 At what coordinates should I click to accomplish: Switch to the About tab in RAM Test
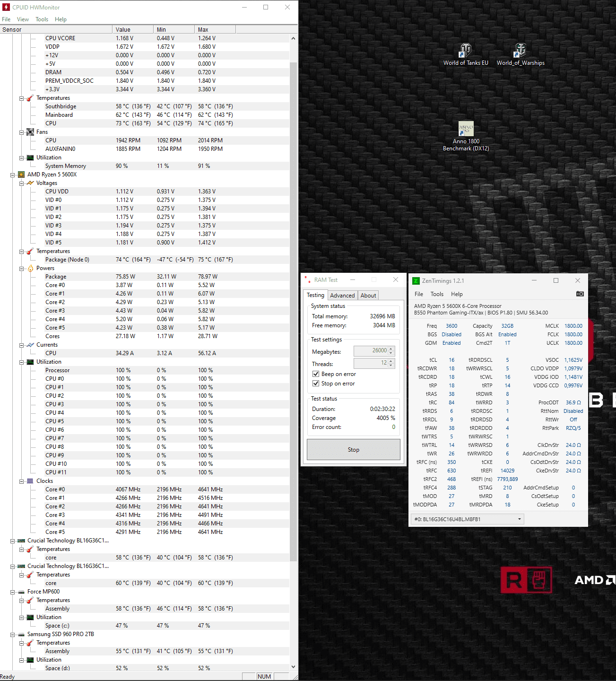tap(368, 295)
